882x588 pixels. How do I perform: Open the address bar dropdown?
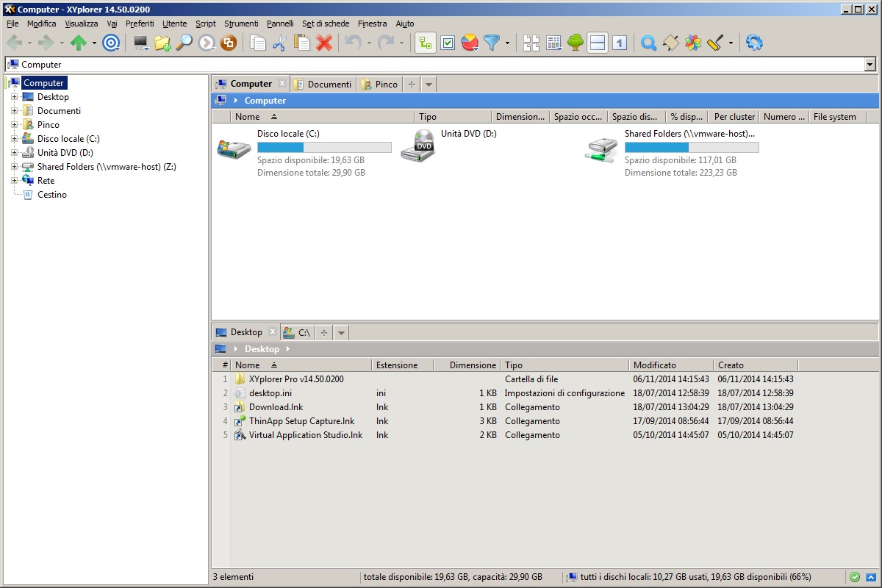(870, 65)
